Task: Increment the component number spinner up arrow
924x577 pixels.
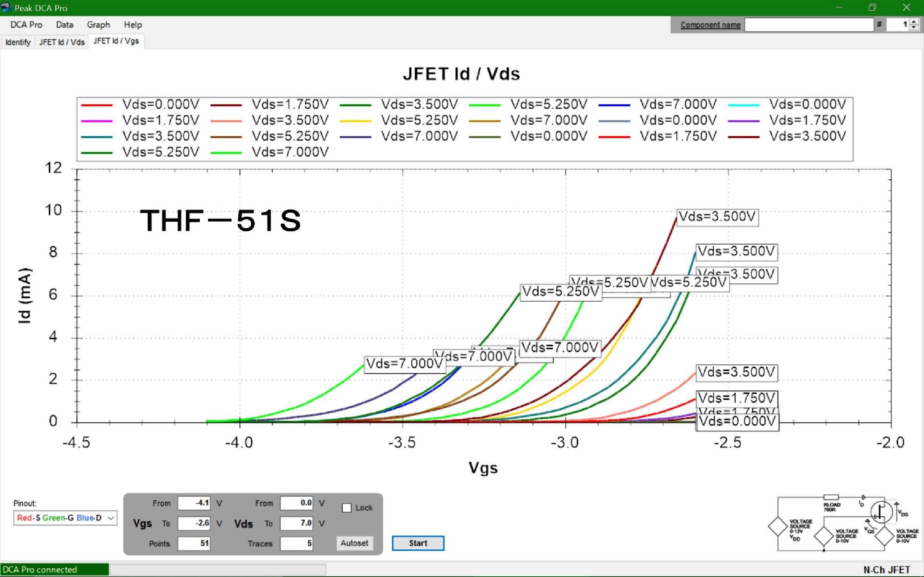Action: [914, 22]
